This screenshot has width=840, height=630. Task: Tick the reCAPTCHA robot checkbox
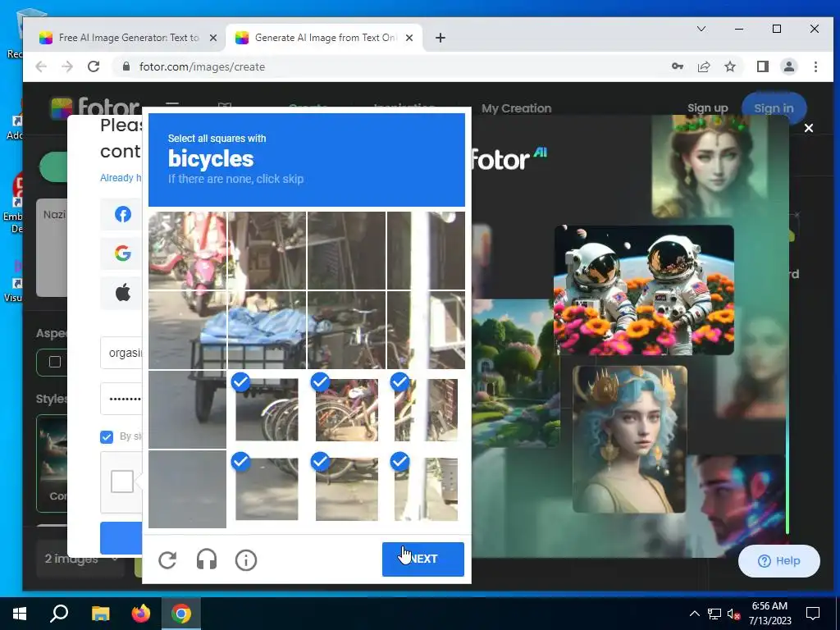122,482
